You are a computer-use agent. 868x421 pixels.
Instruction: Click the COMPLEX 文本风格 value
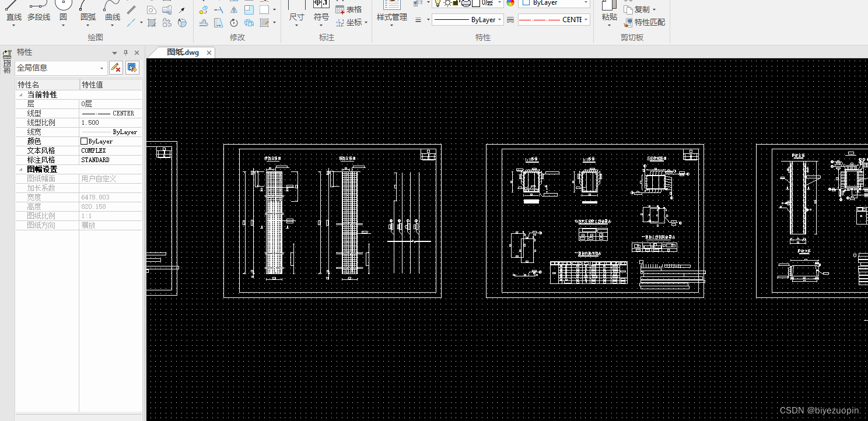(x=111, y=150)
